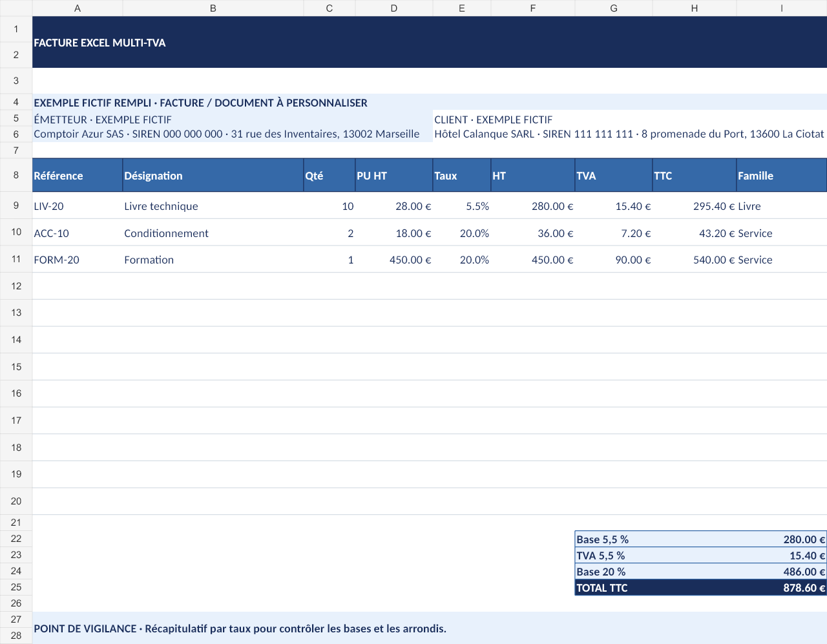
Task: Click the PU HT header cell
Action: [x=394, y=176]
